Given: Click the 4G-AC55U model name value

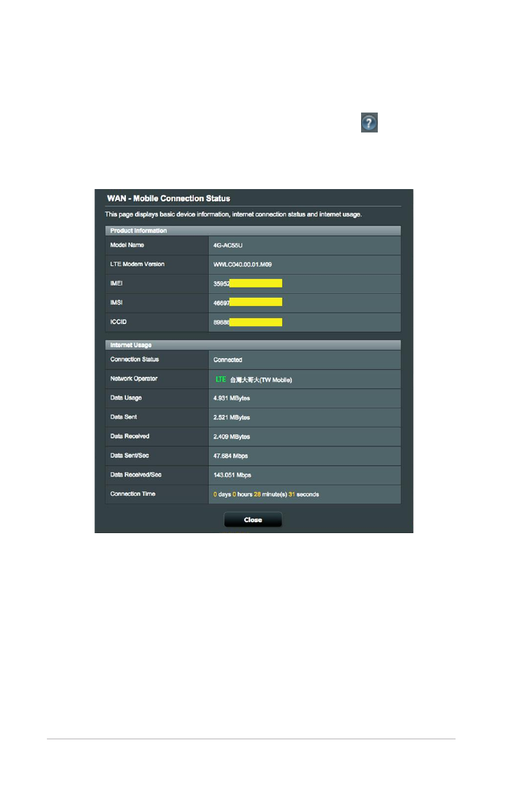Looking at the screenshot, I should pyautogui.click(x=228, y=246).
